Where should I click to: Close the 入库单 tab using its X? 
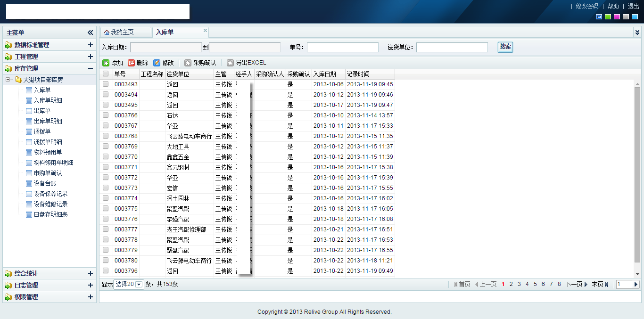205,31
